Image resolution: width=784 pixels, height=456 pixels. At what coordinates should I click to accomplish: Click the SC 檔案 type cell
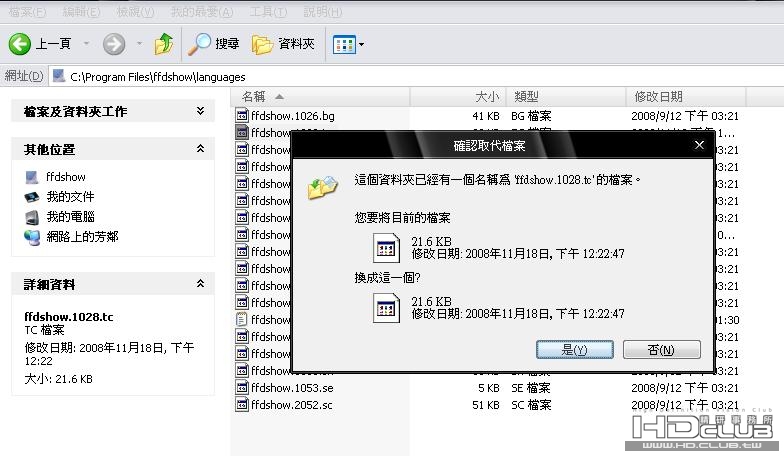(x=531, y=405)
